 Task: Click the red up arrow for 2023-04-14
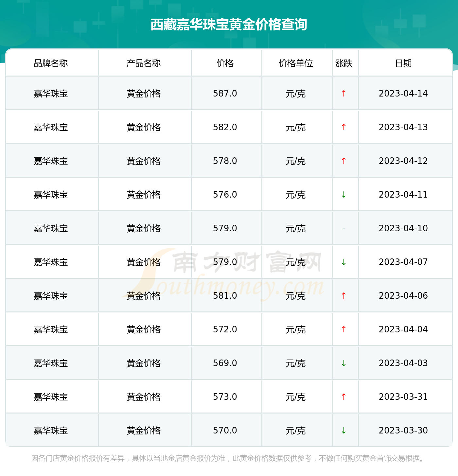pos(343,94)
